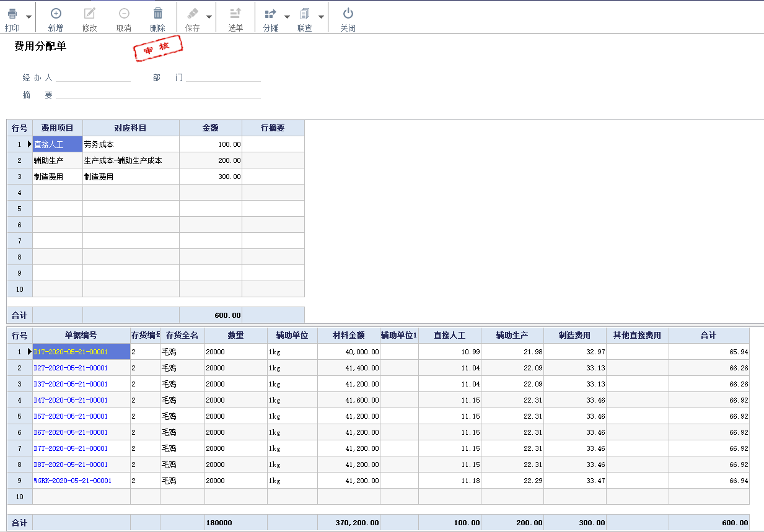Open document link D1T-2020-05-21-00001
The width and height of the screenshot is (764, 532).
tap(71, 352)
